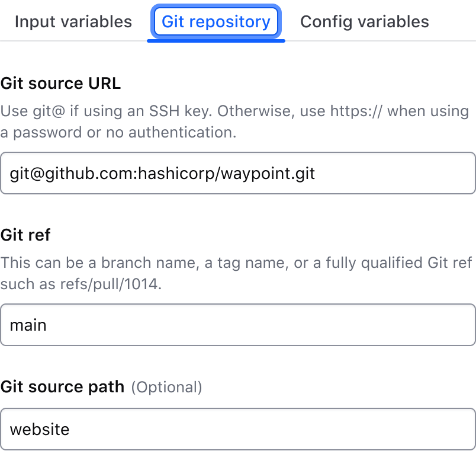Image resolution: width=476 pixels, height=451 pixels.
Task: Click the empty space right of Config variables
Action: point(456,21)
